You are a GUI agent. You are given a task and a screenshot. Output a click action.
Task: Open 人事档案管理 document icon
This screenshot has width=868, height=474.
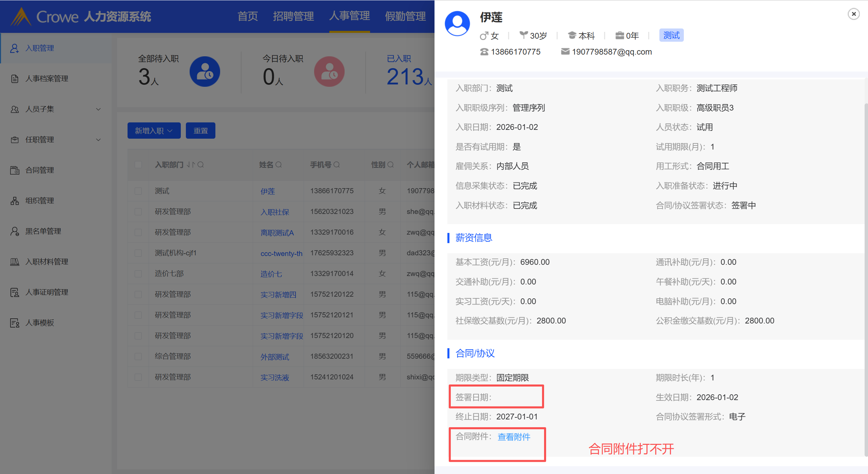[15, 79]
